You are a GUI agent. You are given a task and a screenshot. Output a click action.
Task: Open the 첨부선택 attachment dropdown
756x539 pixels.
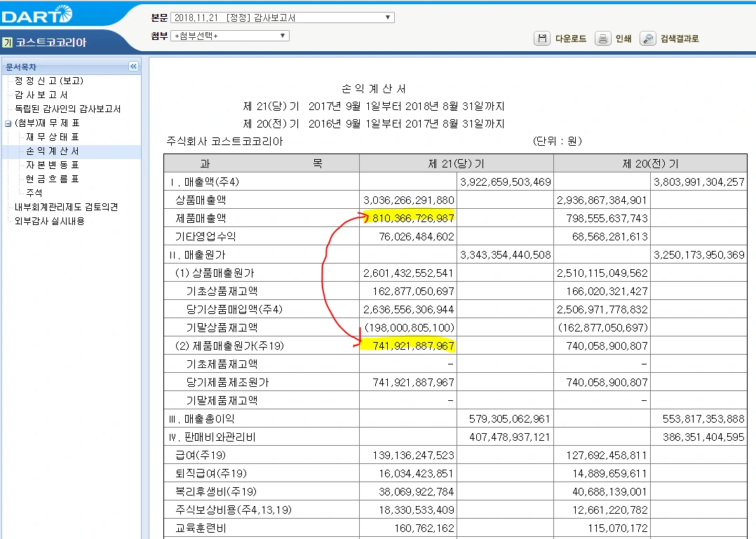(230, 36)
